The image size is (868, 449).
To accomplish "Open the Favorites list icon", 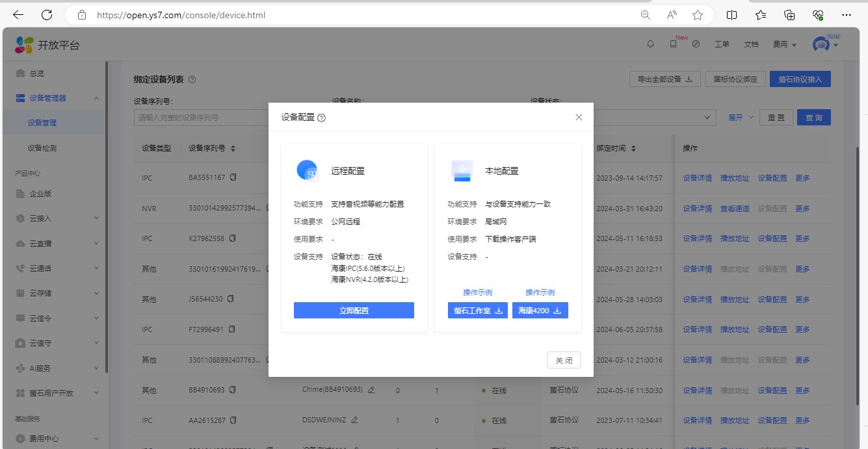I will [761, 14].
